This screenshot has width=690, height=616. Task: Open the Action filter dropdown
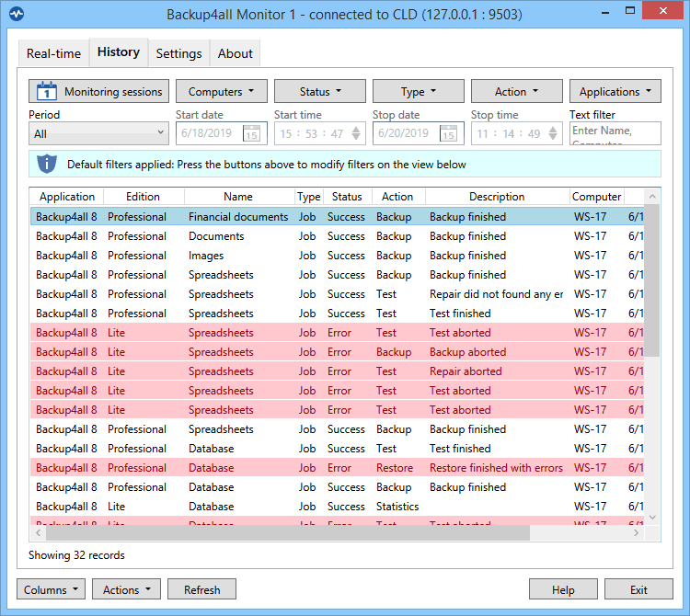pyautogui.click(x=517, y=91)
